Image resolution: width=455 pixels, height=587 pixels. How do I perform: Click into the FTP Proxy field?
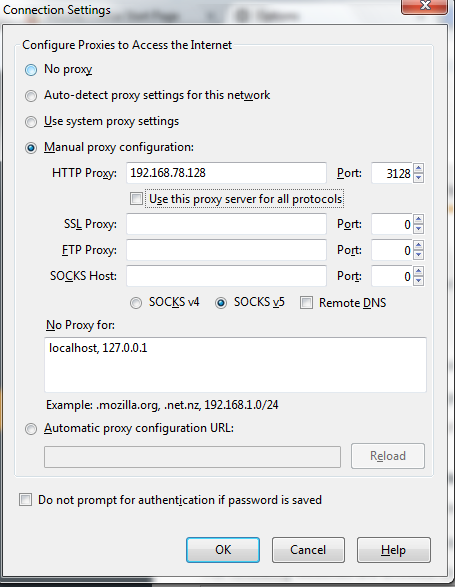(226, 250)
